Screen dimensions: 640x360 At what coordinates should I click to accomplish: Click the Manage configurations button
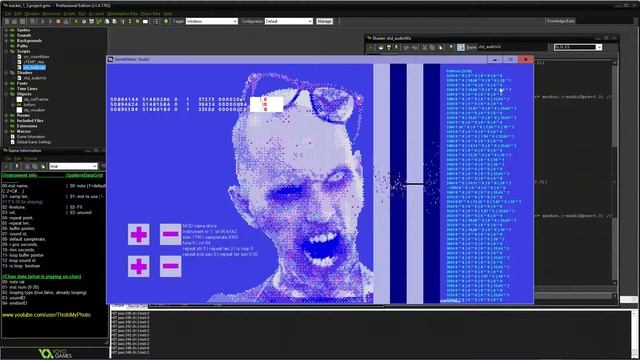click(x=324, y=21)
